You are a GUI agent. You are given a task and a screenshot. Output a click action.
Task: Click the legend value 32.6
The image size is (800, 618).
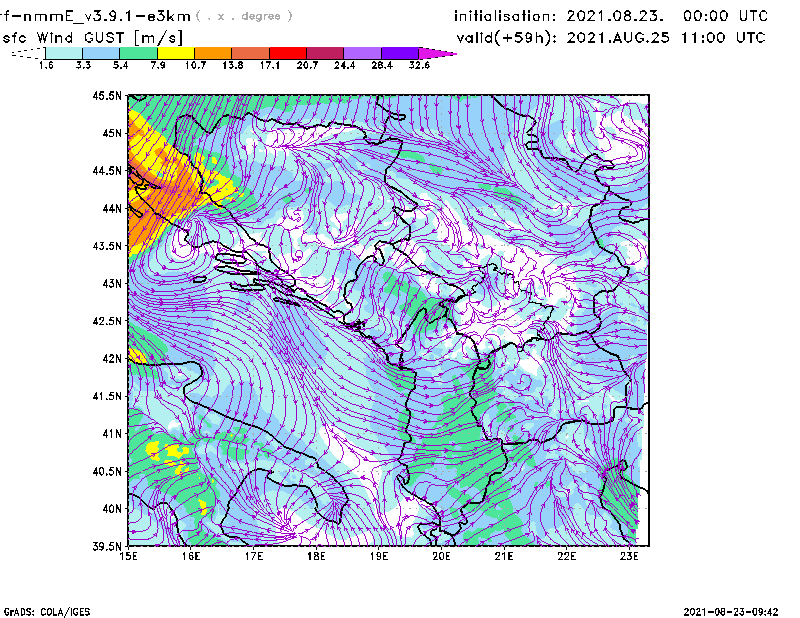coord(419,65)
